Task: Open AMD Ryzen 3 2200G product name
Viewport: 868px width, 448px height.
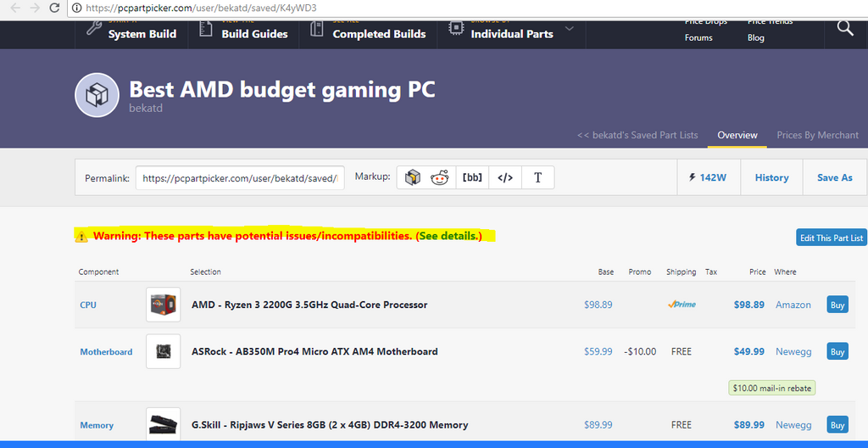Action: (309, 305)
